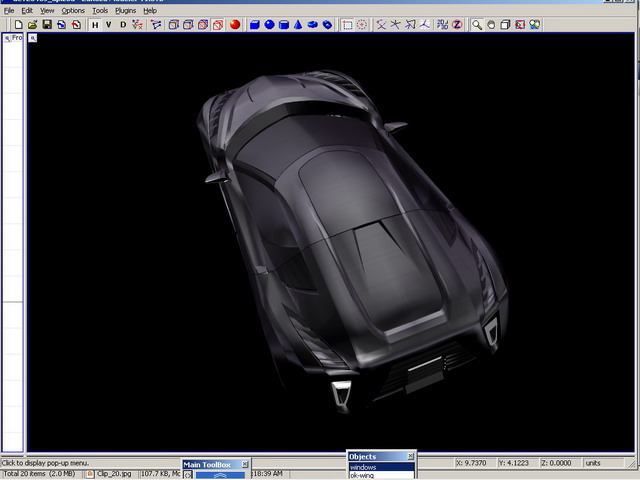
Task: Toggle the H mode button
Action: pos(95,24)
